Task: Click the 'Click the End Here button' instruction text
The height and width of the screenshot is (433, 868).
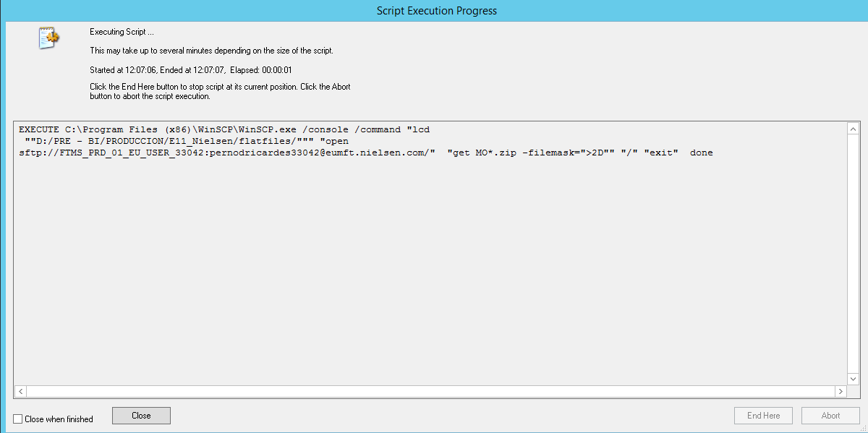Action: [x=220, y=91]
